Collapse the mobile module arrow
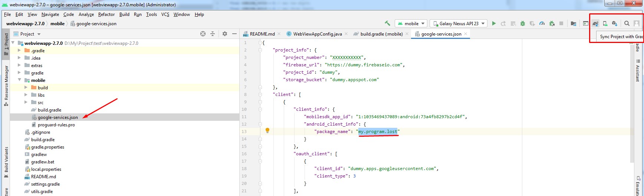The height and width of the screenshot is (196, 644). [x=19, y=80]
